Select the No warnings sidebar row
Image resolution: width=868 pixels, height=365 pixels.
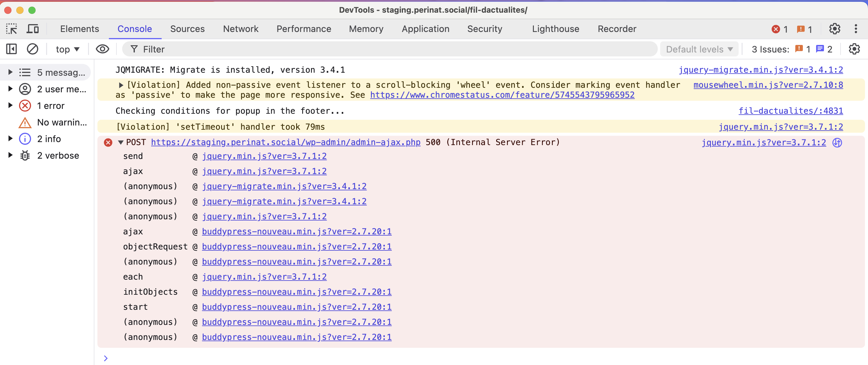[x=47, y=122]
